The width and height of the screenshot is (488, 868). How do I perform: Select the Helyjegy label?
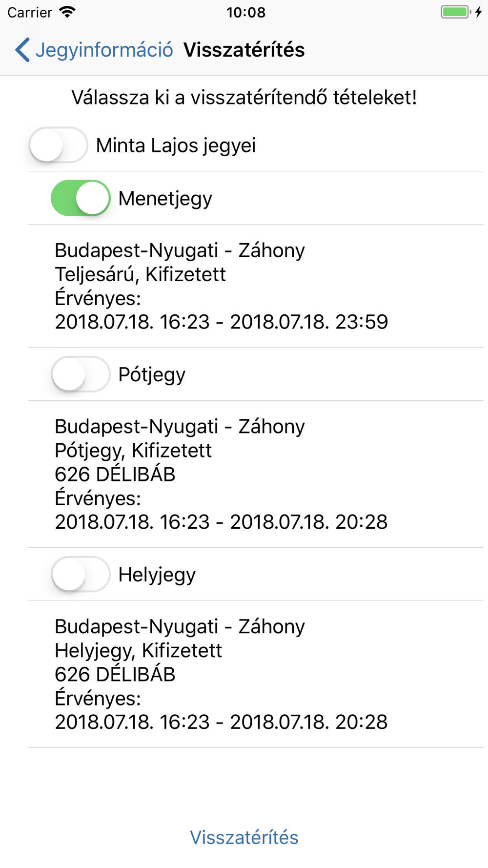157,575
